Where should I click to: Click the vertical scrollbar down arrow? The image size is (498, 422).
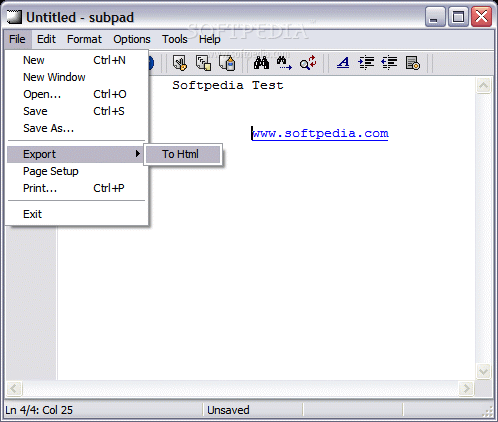point(483,371)
